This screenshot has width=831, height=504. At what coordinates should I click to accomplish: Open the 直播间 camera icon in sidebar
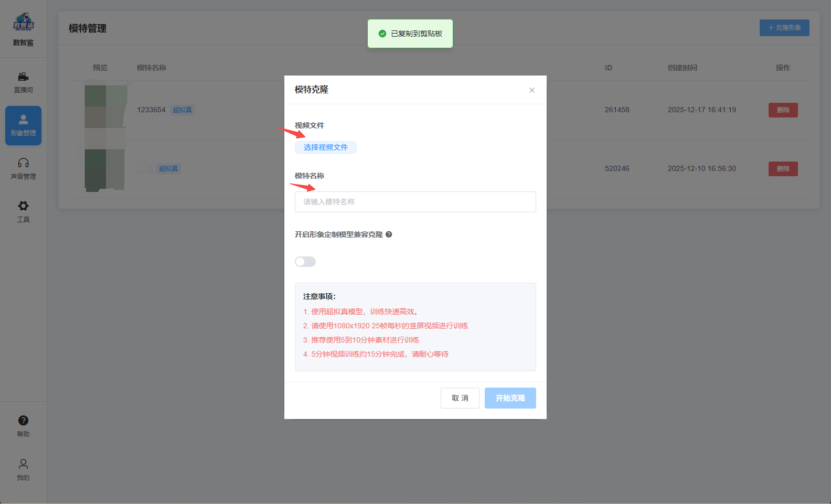click(23, 77)
